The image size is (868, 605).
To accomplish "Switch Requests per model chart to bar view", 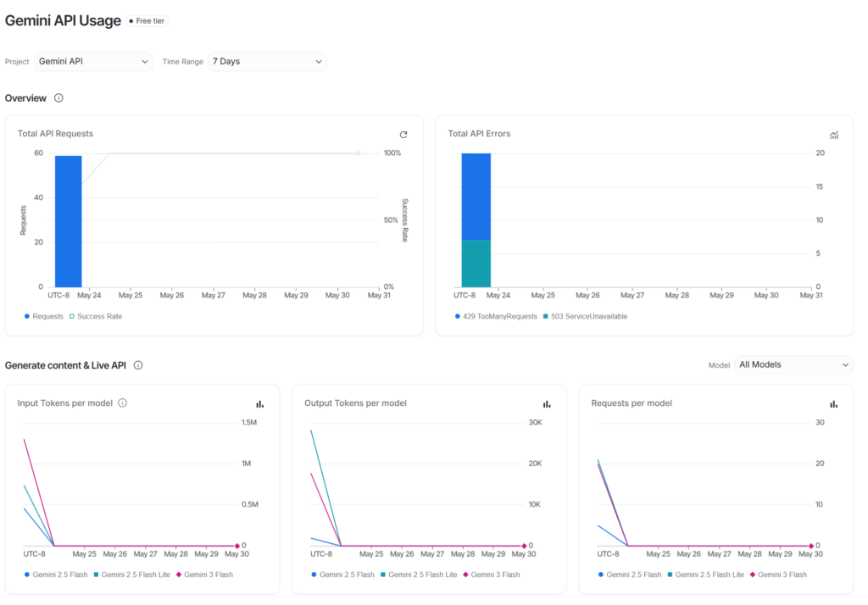I will click(834, 404).
